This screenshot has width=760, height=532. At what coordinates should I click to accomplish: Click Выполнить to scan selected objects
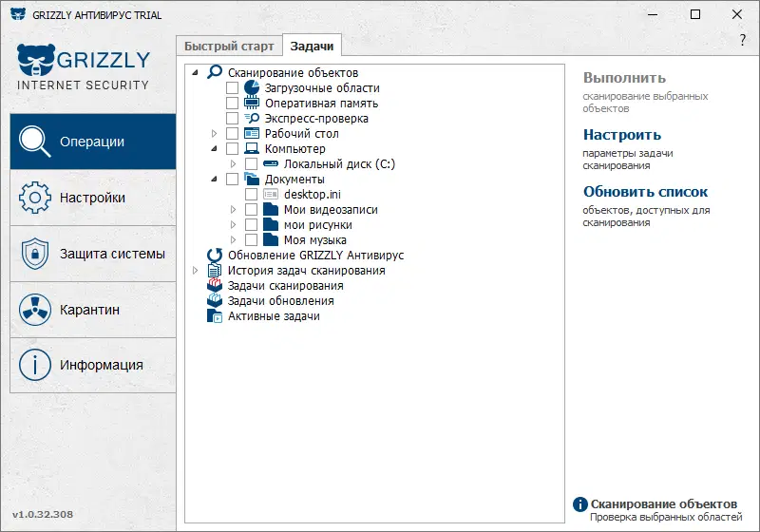point(624,78)
